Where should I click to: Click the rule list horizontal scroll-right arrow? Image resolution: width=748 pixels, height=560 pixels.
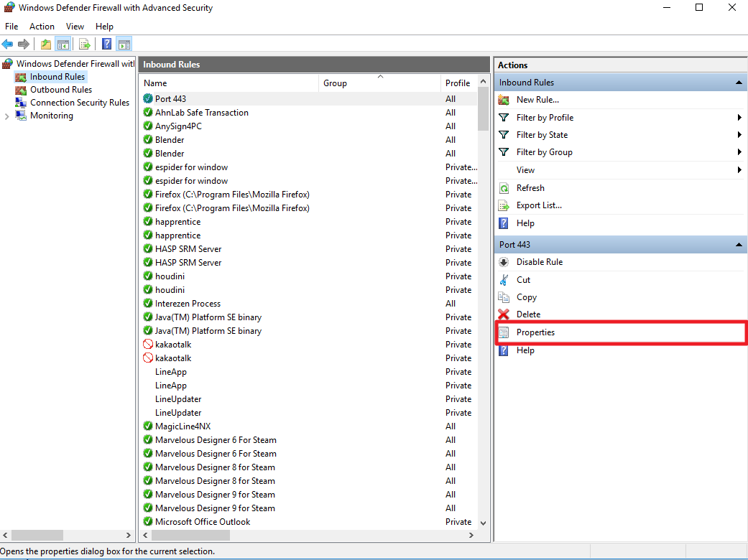[471, 535]
